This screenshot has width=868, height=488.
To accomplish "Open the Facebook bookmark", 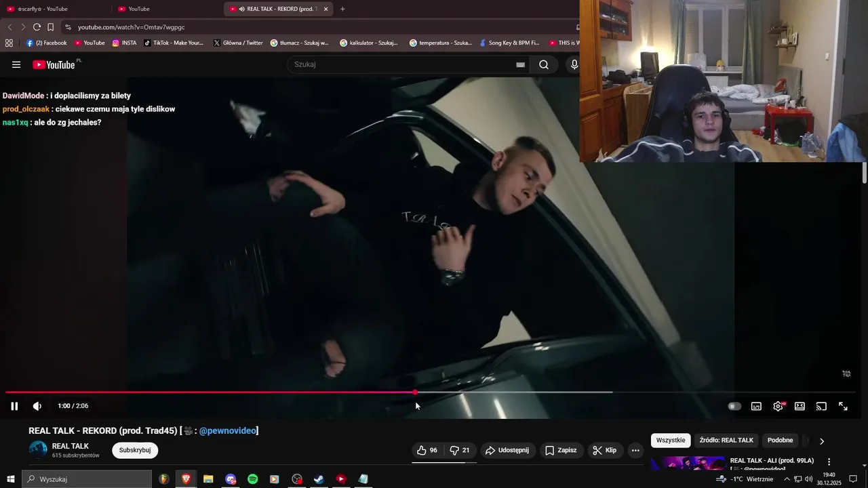I will click(46, 43).
